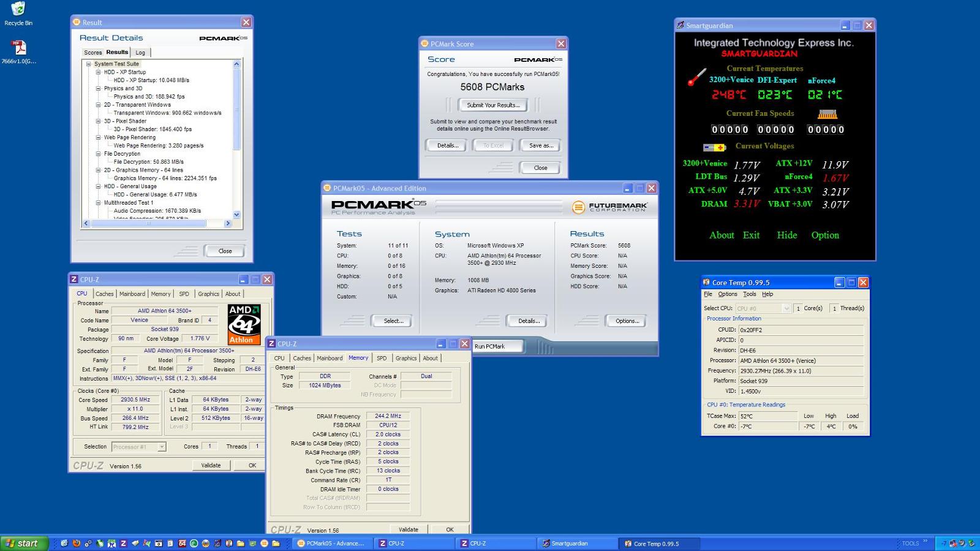980x551 pixels.
Task: Collapse the HDD - XP Startup node
Action: 98,72
